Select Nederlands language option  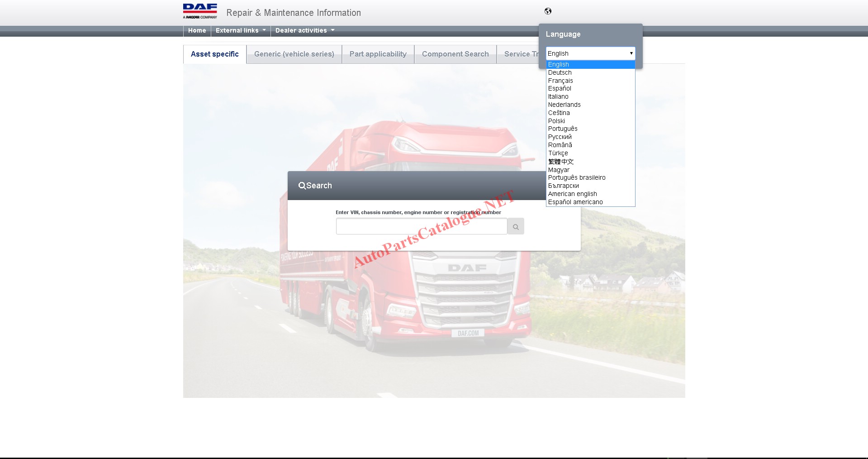(x=564, y=105)
